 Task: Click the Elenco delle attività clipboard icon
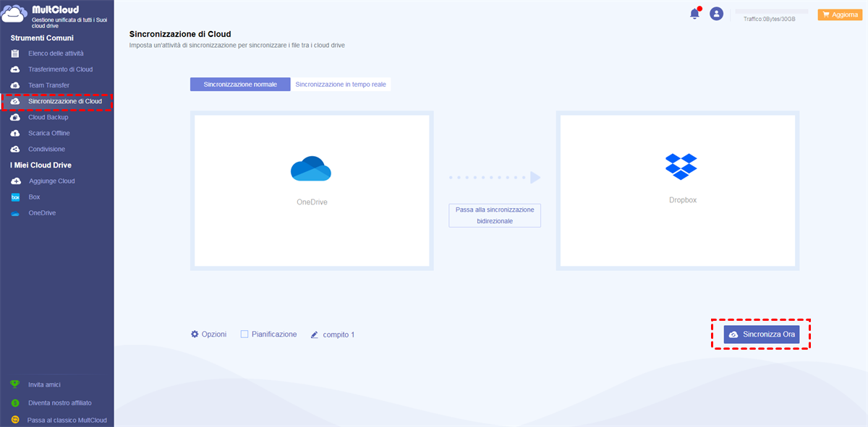pos(15,53)
